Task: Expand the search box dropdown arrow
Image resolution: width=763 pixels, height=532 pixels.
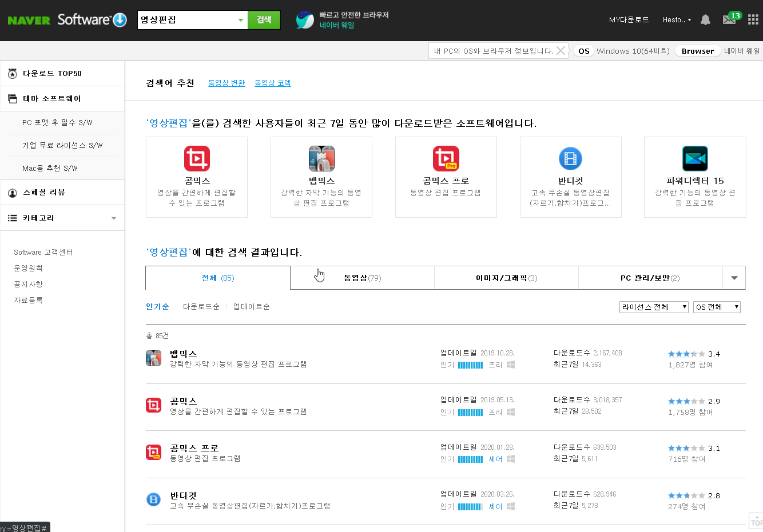Action: point(241,20)
